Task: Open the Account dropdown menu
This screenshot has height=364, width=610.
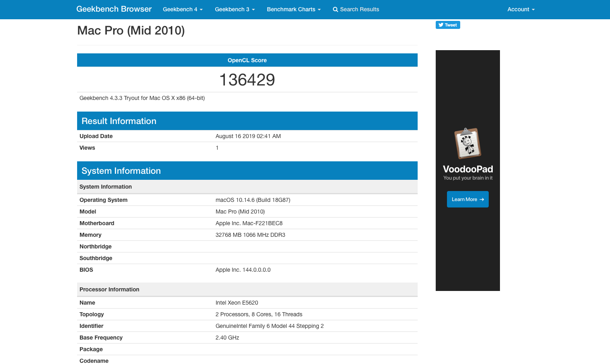Action: click(521, 9)
